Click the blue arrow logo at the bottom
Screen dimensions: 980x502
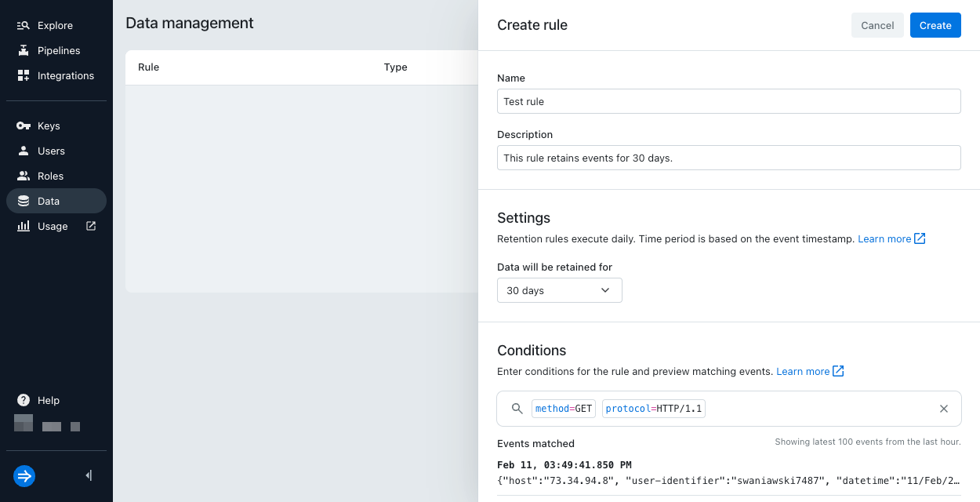click(24, 476)
